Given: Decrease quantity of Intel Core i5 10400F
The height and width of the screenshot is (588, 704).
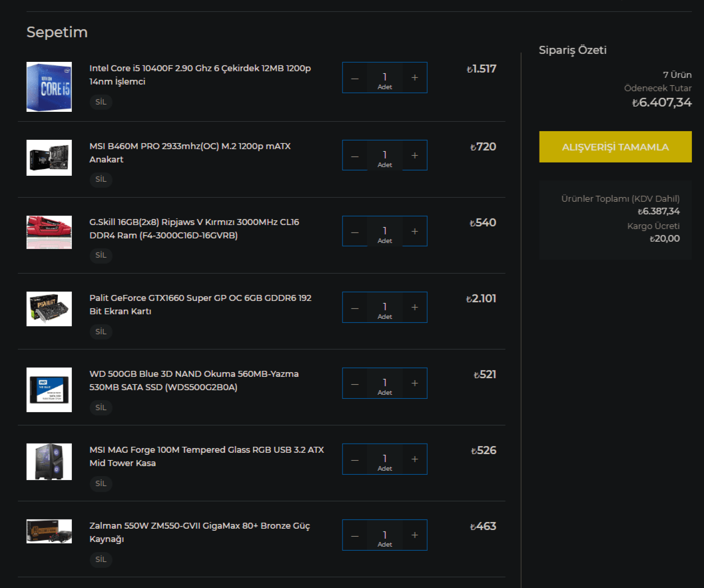Looking at the screenshot, I should (x=355, y=78).
